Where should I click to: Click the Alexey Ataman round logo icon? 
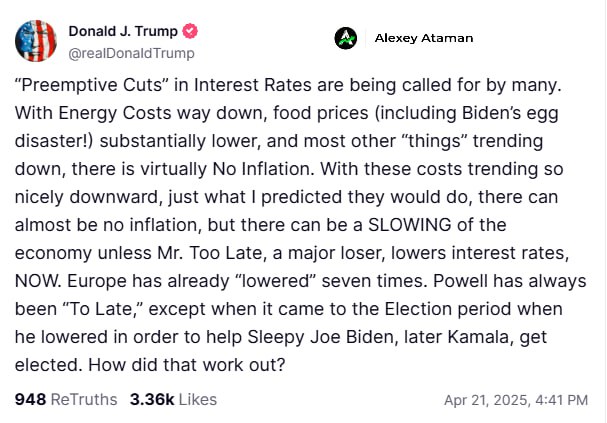pyautogui.click(x=346, y=38)
